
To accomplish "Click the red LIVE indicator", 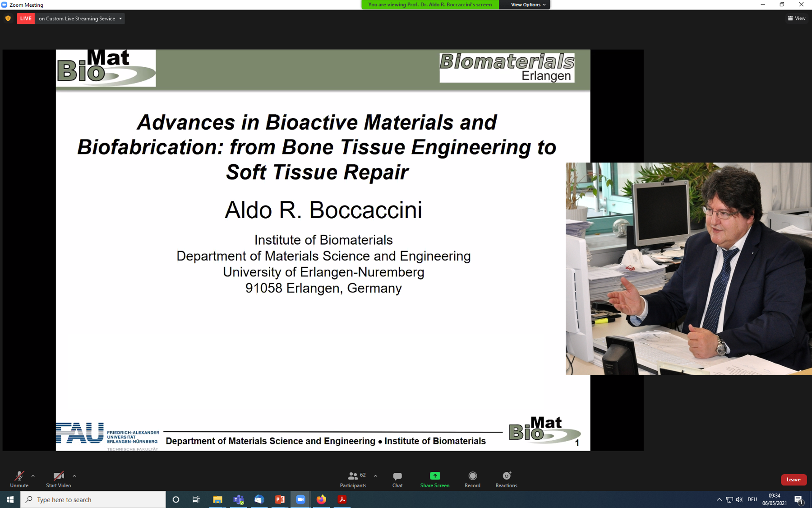I will [26, 19].
